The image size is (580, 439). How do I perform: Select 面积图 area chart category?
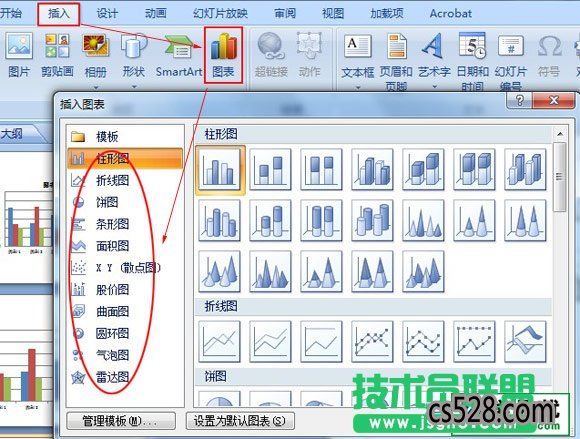click(x=125, y=246)
